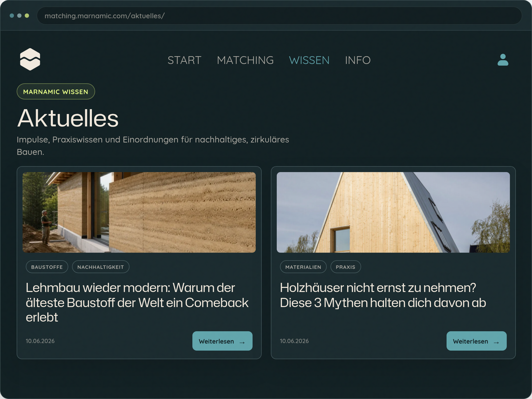The height and width of the screenshot is (399, 532).
Task: Click Weiterlesen on the Holzhäuser card
Action: 477,341
